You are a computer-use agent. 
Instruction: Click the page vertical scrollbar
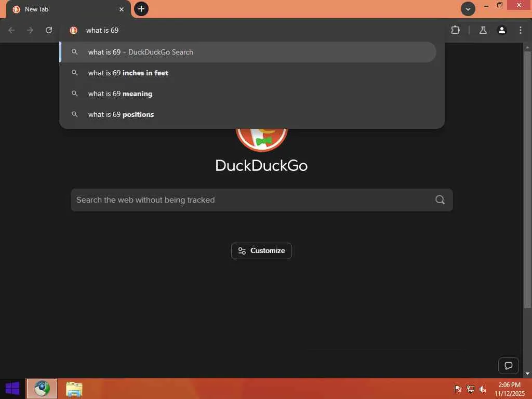point(527,179)
